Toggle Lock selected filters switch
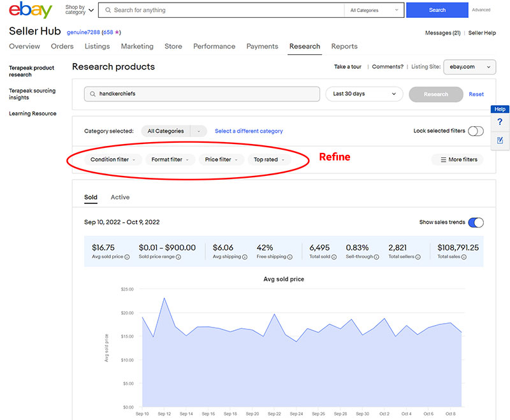The width and height of the screenshot is (510, 420). pos(476,131)
